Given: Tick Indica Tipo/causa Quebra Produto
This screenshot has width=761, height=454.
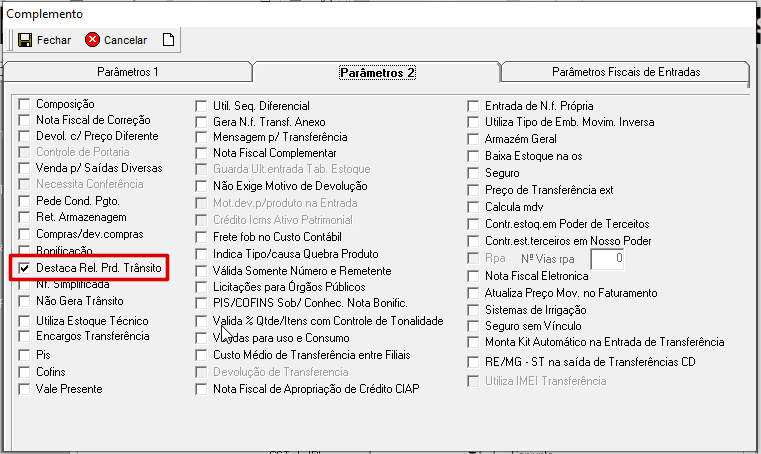Looking at the screenshot, I should coord(201,254).
